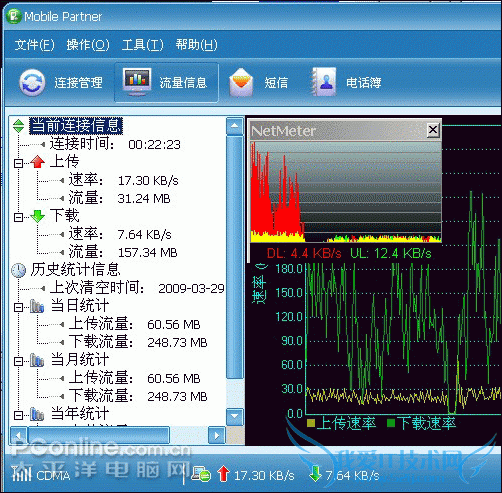Select the 流量信息 tab label
502x493 pixels.
pyautogui.click(x=183, y=83)
